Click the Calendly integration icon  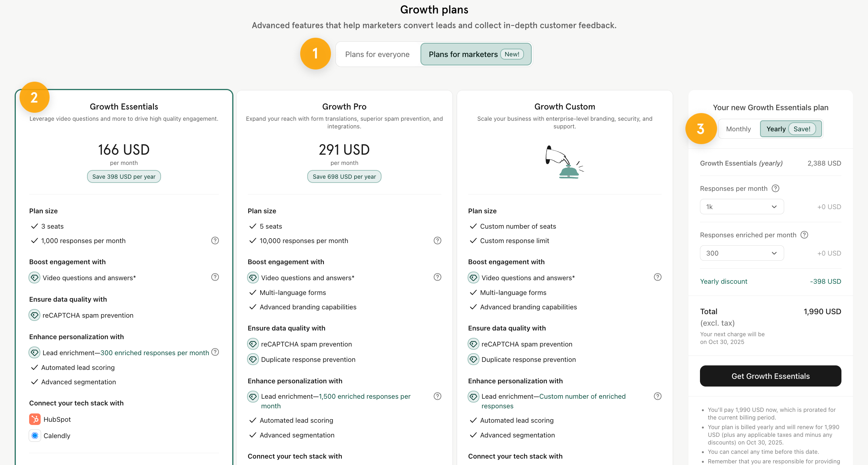pyautogui.click(x=35, y=435)
